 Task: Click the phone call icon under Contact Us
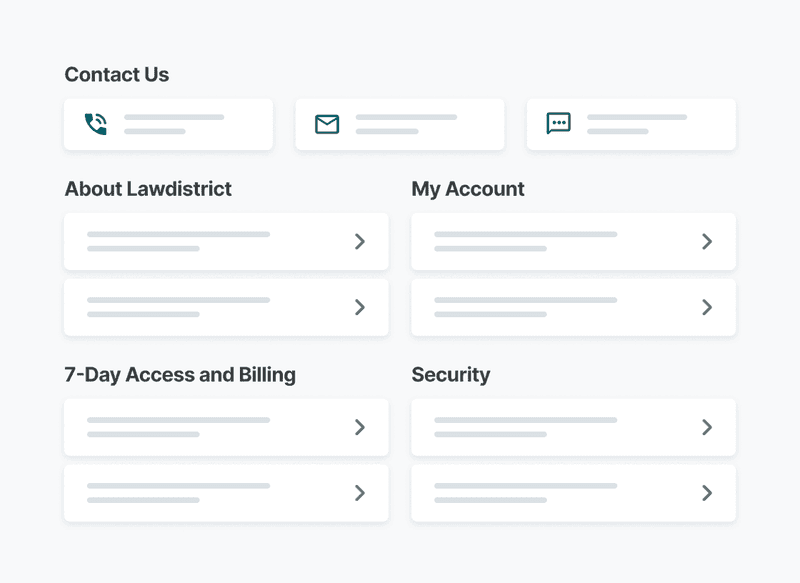96,124
